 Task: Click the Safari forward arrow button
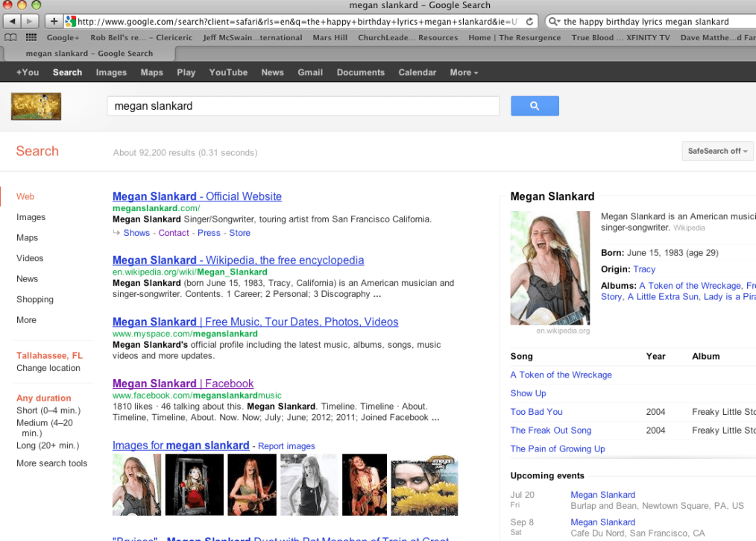click(31, 22)
